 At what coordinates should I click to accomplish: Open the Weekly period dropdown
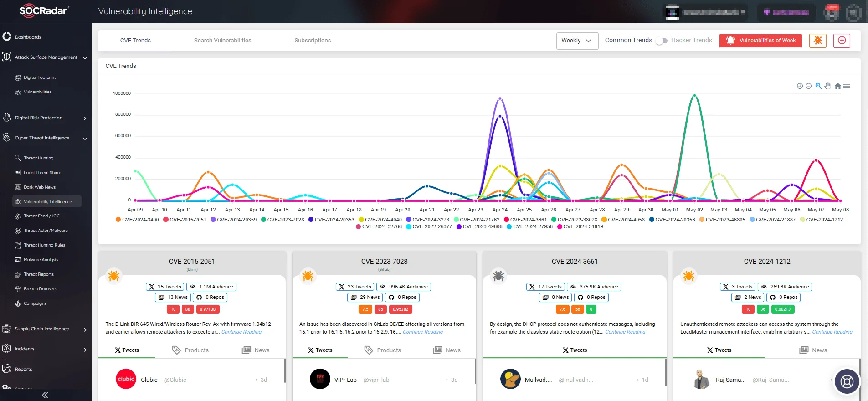coord(577,41)
